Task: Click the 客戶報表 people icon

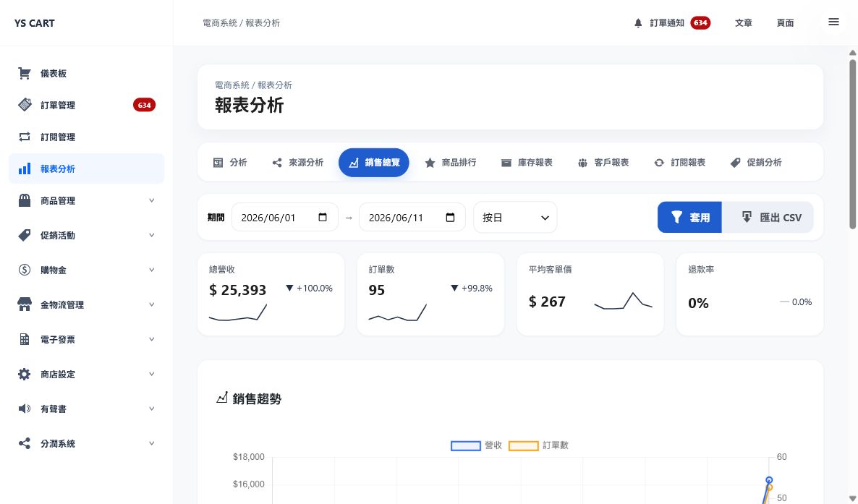Action: (583, 163)
